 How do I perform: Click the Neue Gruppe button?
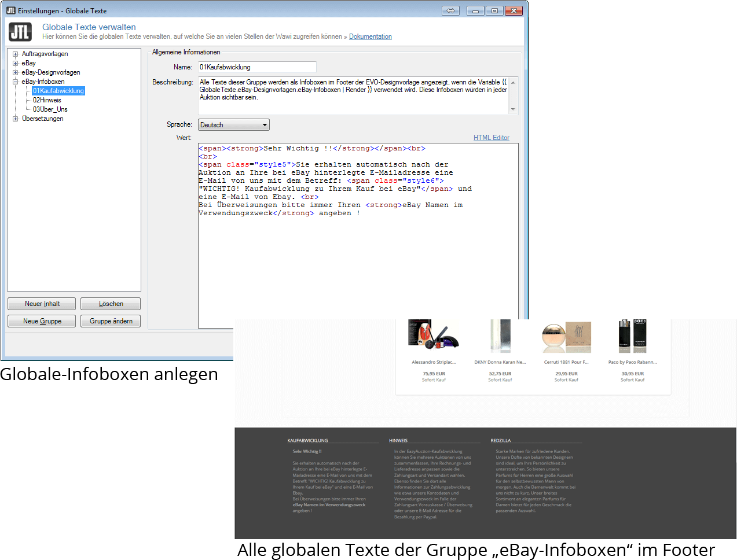click(42, 321)
